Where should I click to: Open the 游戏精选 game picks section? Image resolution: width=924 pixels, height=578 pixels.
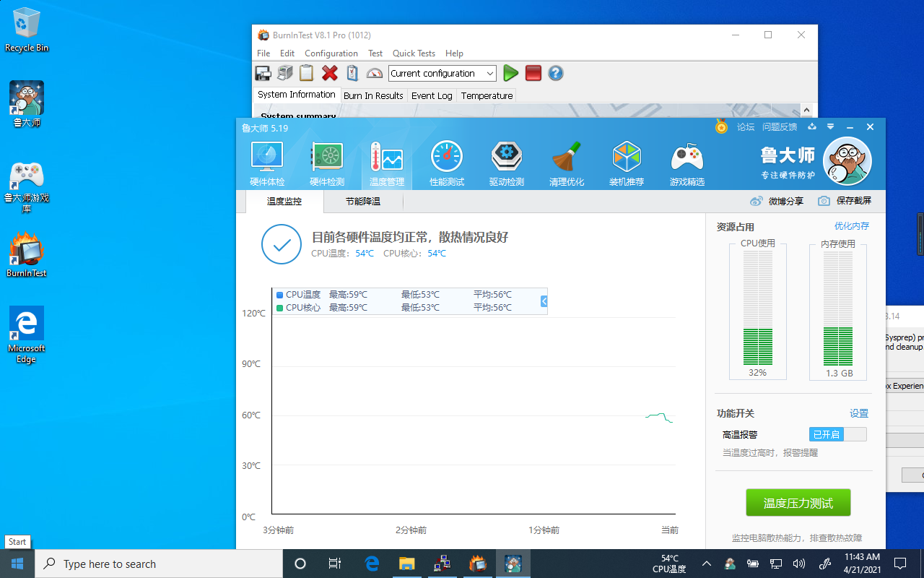click(687, 162)
